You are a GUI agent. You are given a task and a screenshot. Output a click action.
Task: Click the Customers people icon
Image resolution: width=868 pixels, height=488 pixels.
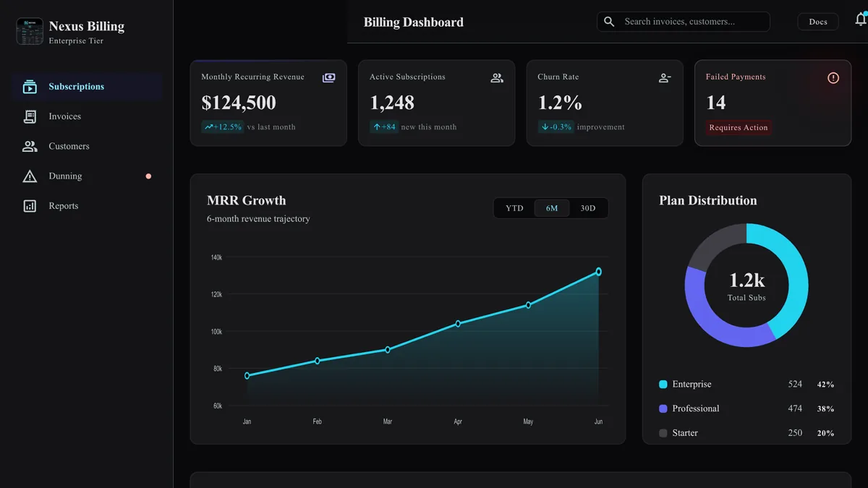point(30,146)
